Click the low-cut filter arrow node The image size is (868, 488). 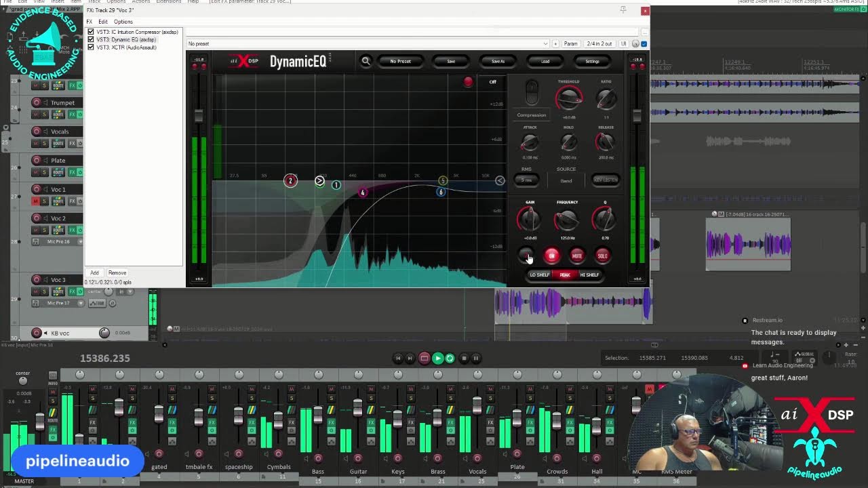point(319,180)
